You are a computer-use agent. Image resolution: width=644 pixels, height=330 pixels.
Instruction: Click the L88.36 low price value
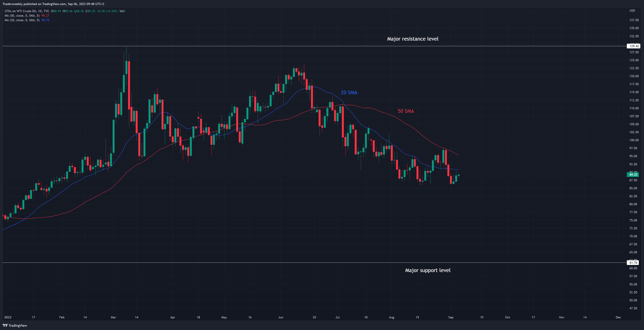[79, 11]
